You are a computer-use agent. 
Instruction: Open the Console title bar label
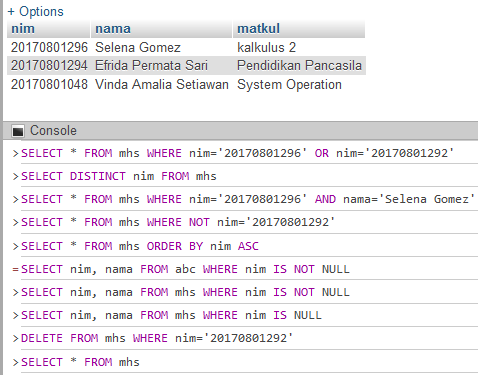pos(53,131)
